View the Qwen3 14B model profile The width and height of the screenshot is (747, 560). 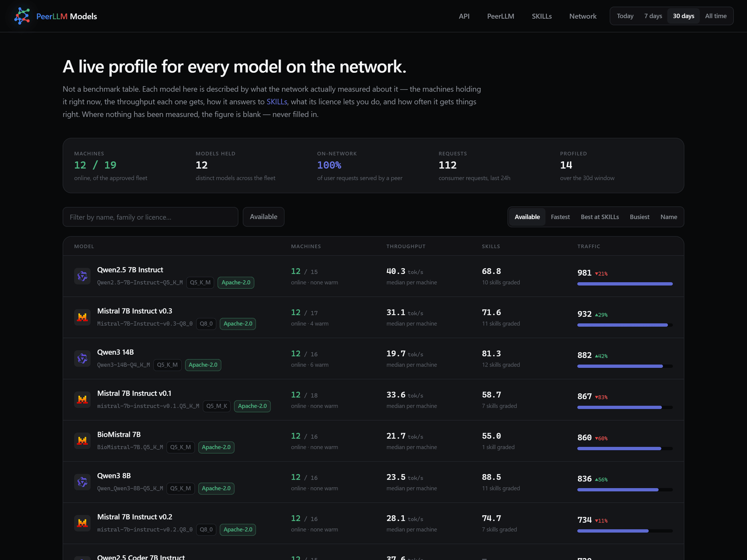[115, 352]
